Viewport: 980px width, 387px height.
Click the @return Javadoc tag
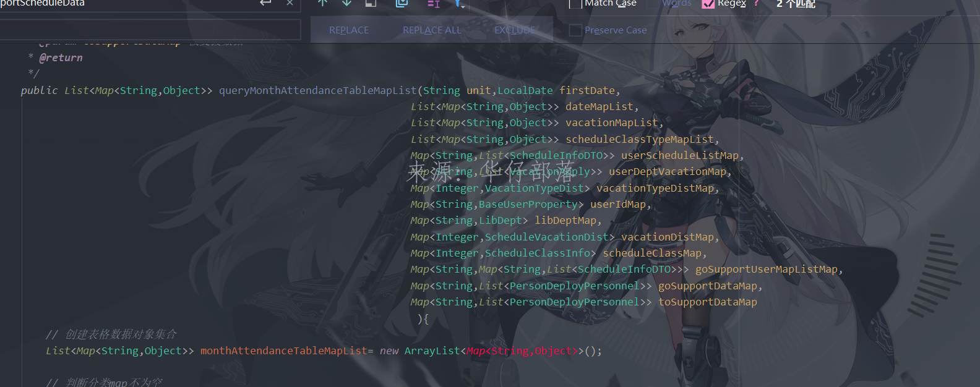pyautogui.click(x=61, y=57)
